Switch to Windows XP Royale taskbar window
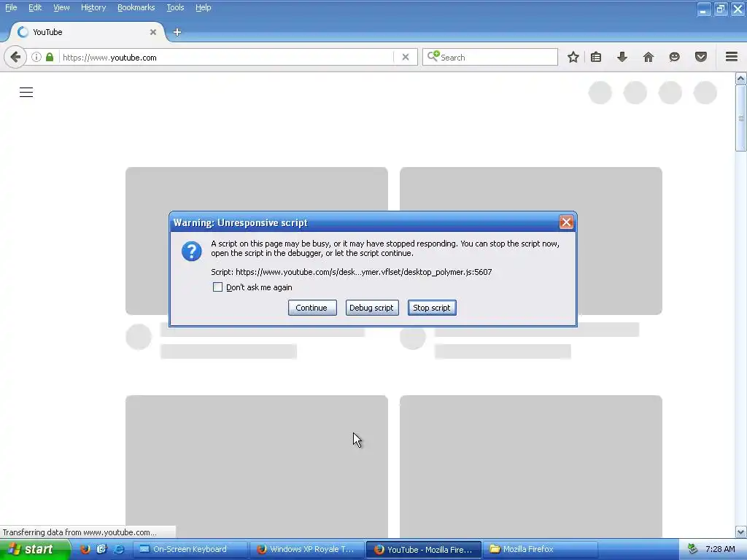747x560 pixels. tap(306, 549)
